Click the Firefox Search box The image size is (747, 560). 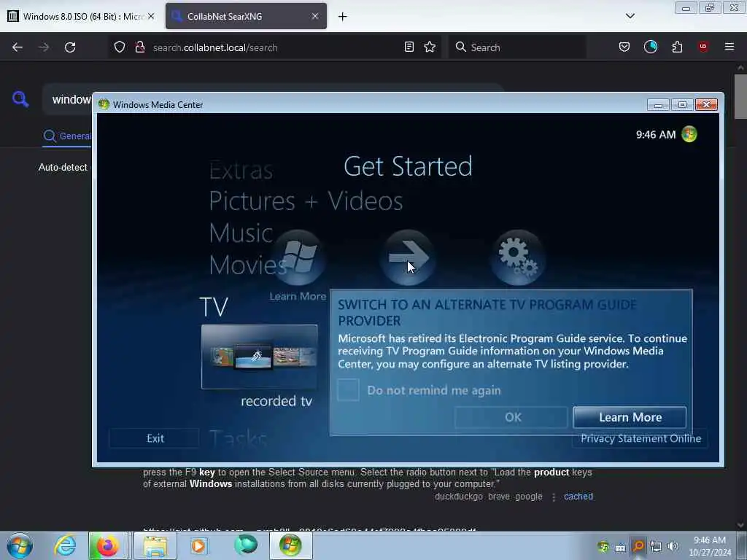(517, 47)
